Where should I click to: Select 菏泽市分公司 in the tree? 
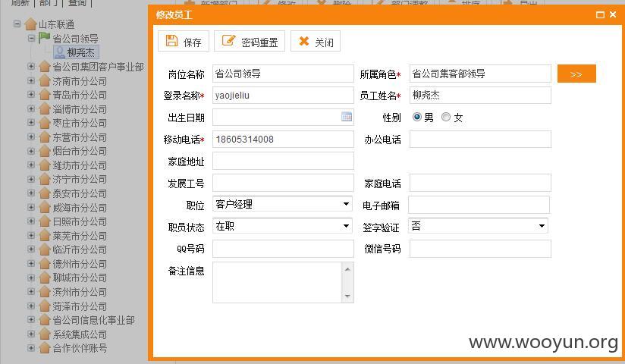(x=80, y=306)
